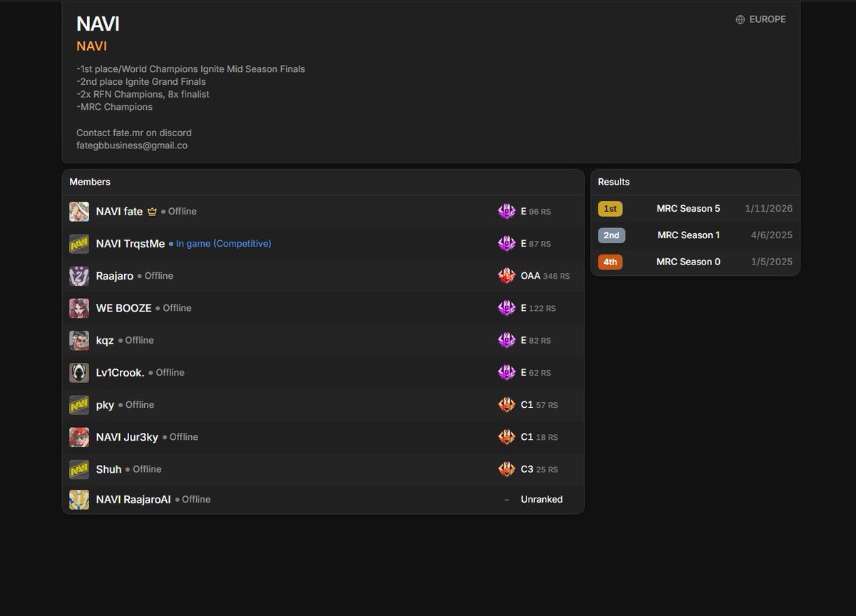Image resolution: width=856 pixels, height=616 pixels.
Task: Click kqz's avatar image
Action: click(79, 340)
